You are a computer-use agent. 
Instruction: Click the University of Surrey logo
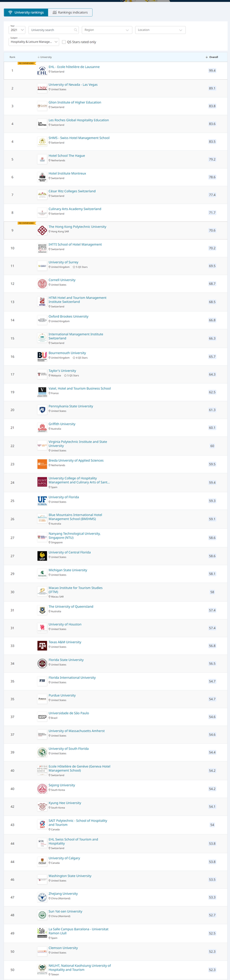42,266
